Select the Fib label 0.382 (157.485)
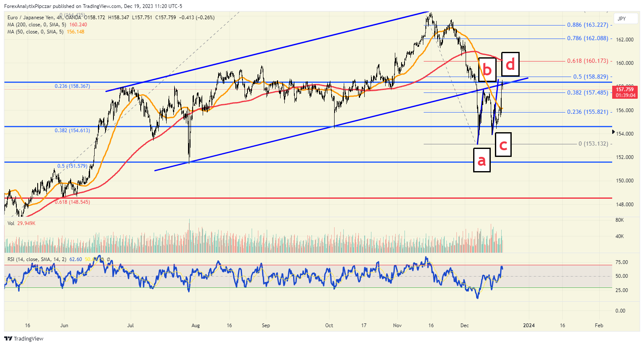This screenshot has width=644, height=346. click(587, 92)
